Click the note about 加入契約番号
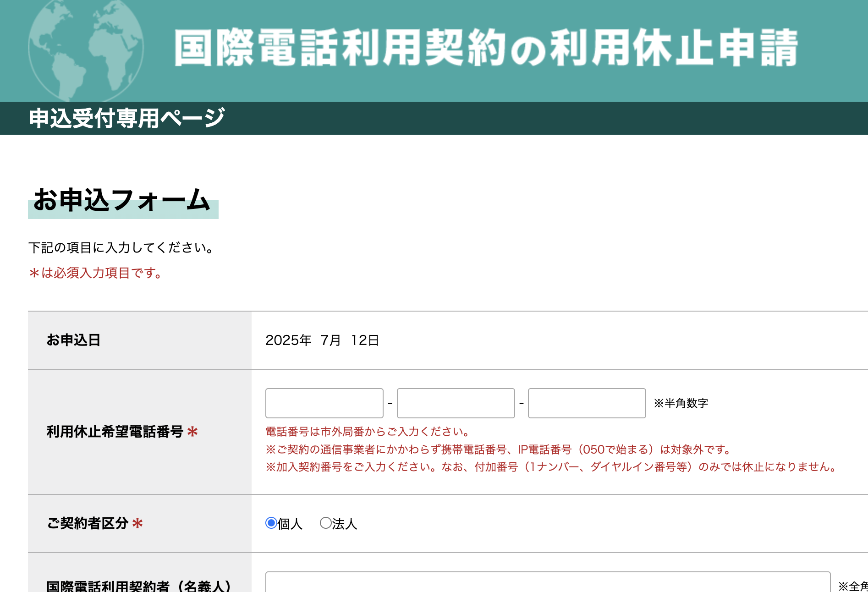868x592 pixels. click(x=552, y=467)
